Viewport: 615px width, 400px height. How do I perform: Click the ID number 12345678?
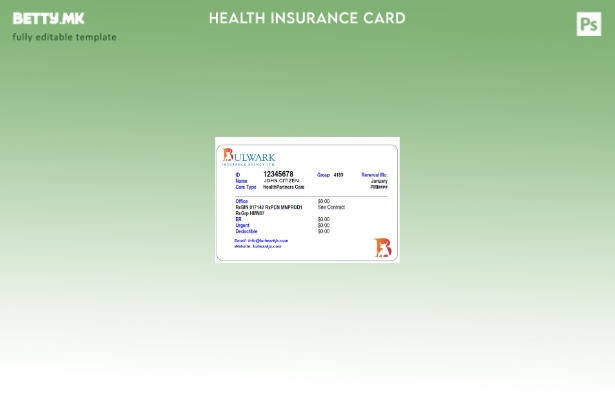[x=278, y=174]
